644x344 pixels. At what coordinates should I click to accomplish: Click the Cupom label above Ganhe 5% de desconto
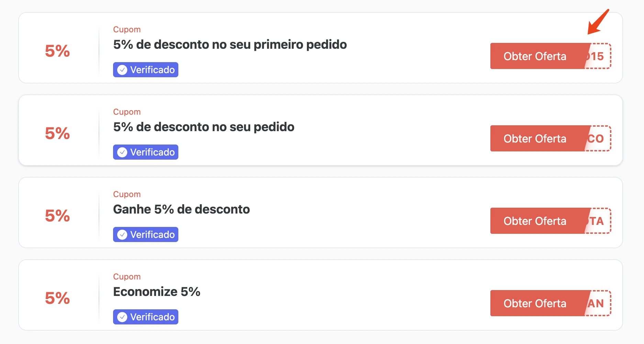tap(127, 194)
